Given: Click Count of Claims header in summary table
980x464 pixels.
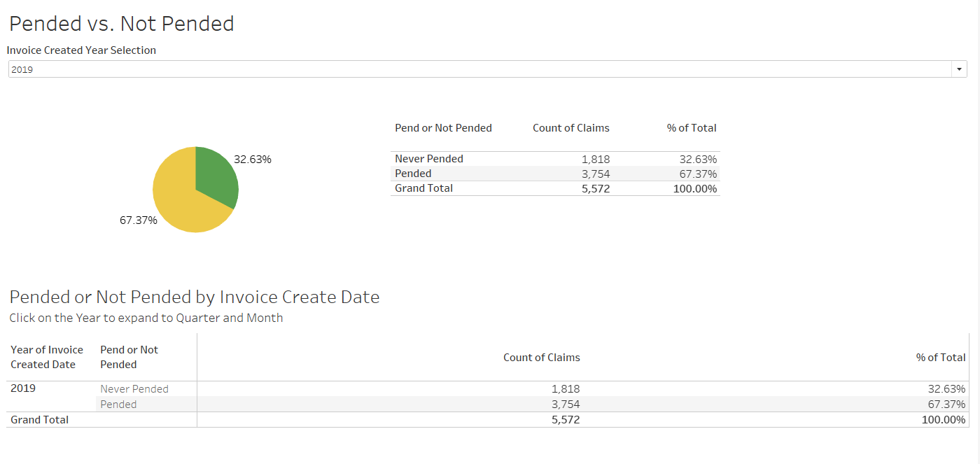Looking at the screenshot, I should click(570, 128).
